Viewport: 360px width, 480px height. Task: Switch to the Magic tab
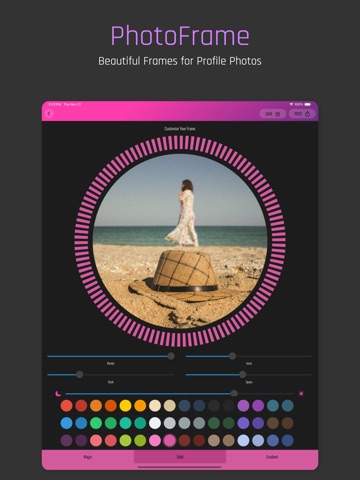pos(88,457)
